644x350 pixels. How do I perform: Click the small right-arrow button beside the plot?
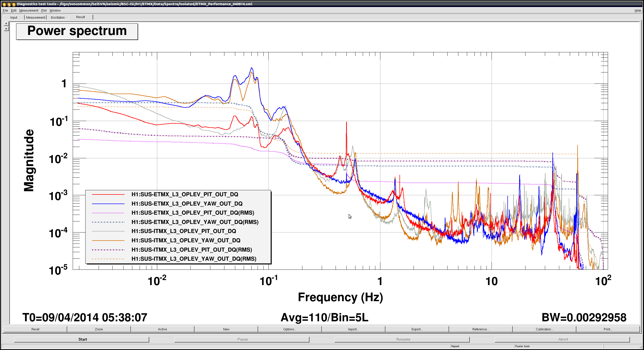click(x=6, y=24)
